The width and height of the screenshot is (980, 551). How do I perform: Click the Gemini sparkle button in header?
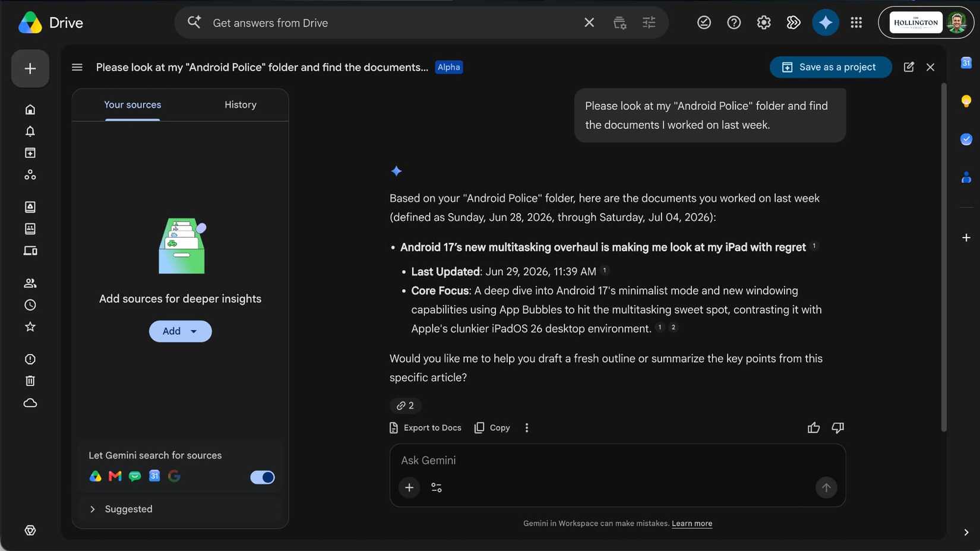coord(826,23)
